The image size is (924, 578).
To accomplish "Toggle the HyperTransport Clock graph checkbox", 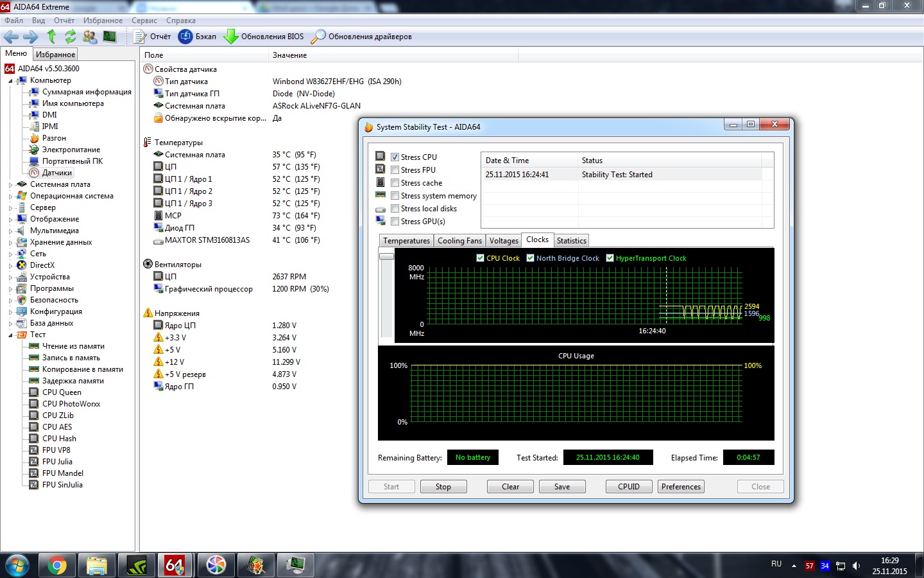I will 610,258.
